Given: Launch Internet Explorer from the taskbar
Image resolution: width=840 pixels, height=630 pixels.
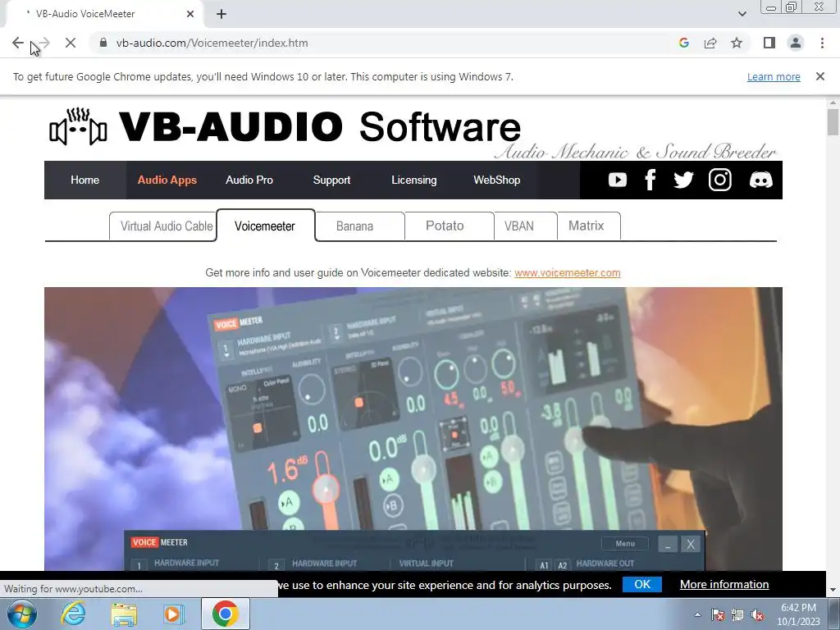Looking at the screenshot, I should point(73,614).
